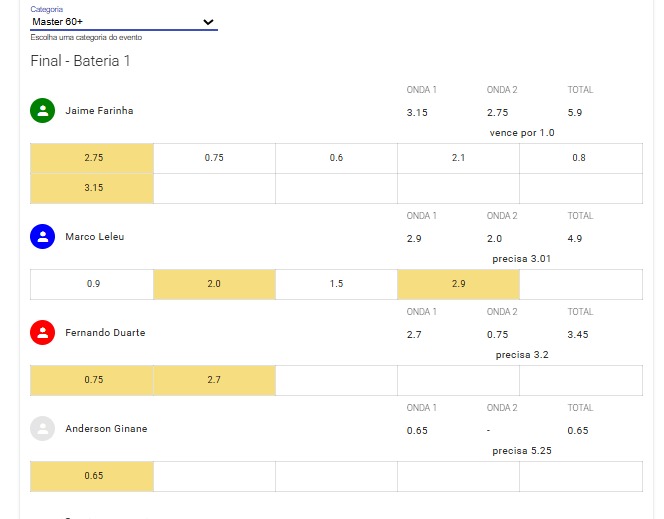The image size is (664, 519).
Task: Click Jaime Farinha's green avatar icon
Action: click(42, 110)
